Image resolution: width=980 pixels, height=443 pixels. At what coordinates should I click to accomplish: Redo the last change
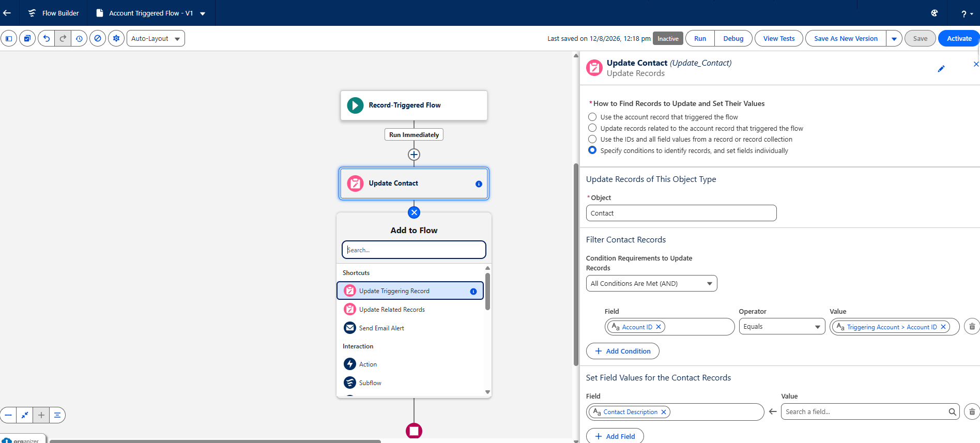tap(63, 38)
